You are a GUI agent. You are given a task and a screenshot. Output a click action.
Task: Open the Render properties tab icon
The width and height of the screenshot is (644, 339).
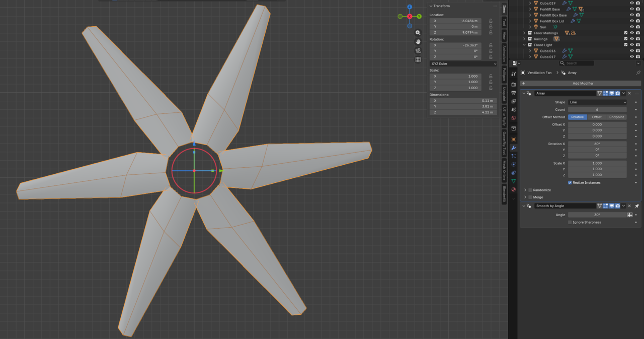pos(513,84)
